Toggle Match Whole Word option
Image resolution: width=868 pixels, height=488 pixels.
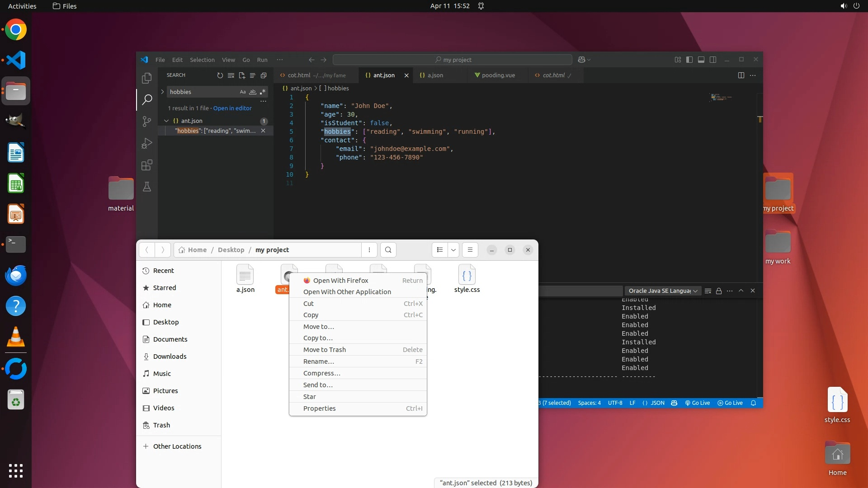[x=253, y=92]
